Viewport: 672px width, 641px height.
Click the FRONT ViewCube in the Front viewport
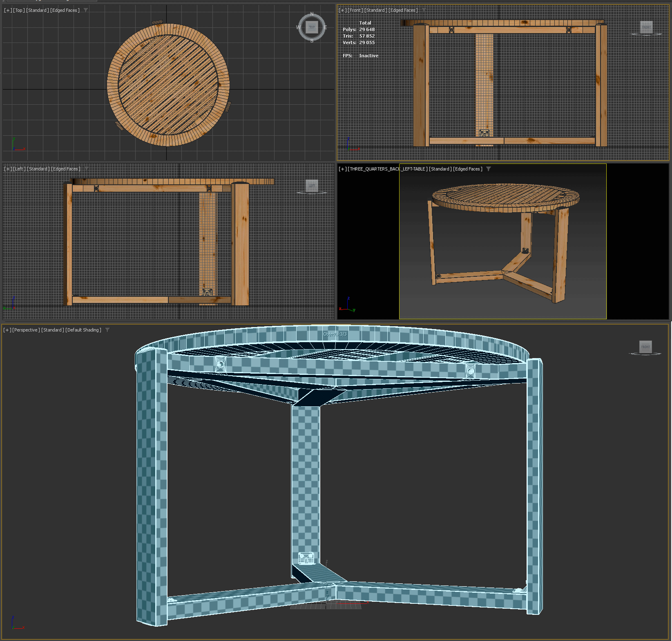646,27
